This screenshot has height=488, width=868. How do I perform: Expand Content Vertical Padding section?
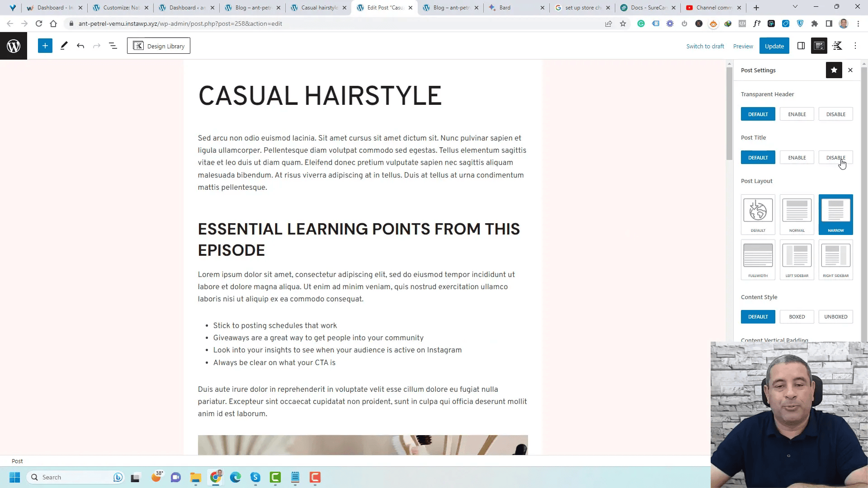click(775, 340)
